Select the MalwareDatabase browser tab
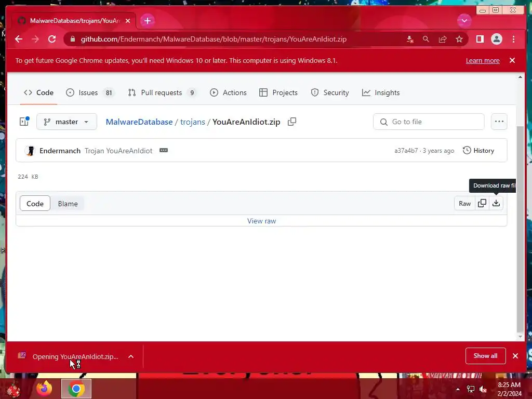The image size is (532, 399). pos(74,21)
